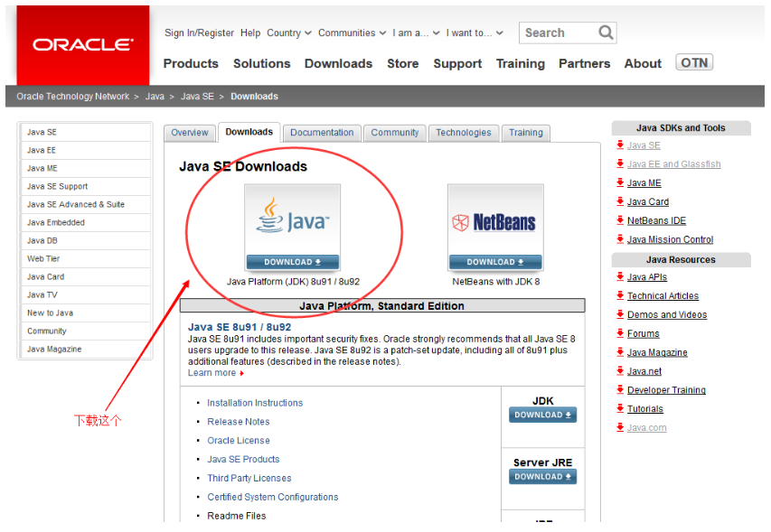Click the JDK Download button
This screenshot has width=771, height=532.
[542, 415]
